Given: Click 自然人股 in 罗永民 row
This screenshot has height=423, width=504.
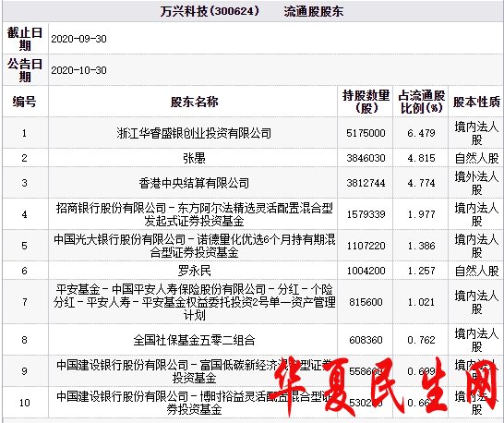Looking at the screenshot, I should tap(476, 271).
